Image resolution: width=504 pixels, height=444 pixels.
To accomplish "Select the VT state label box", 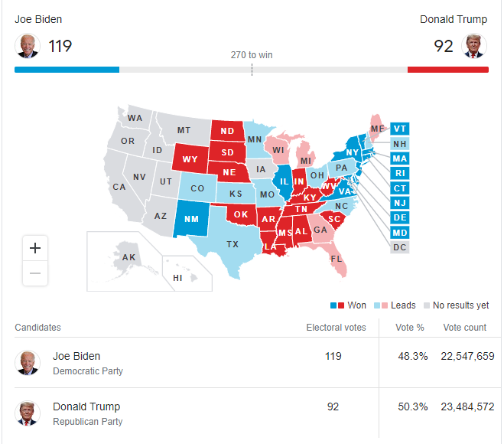I will (399, 129).
